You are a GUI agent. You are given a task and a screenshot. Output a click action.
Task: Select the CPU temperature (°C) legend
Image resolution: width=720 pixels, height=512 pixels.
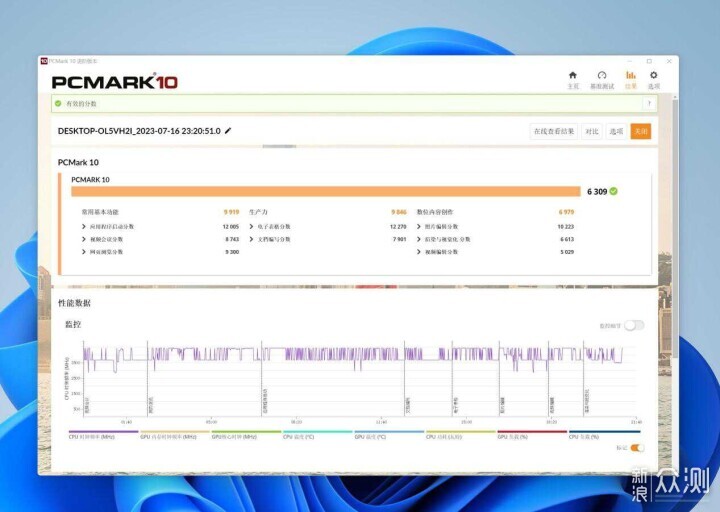pos(318,434)
